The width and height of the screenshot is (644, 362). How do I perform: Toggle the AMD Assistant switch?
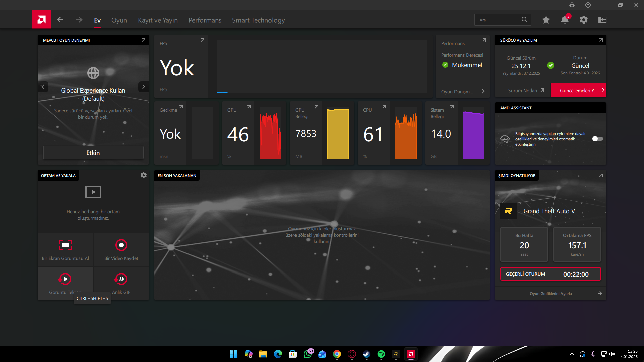pyautogui.click(x=597, y=139)
